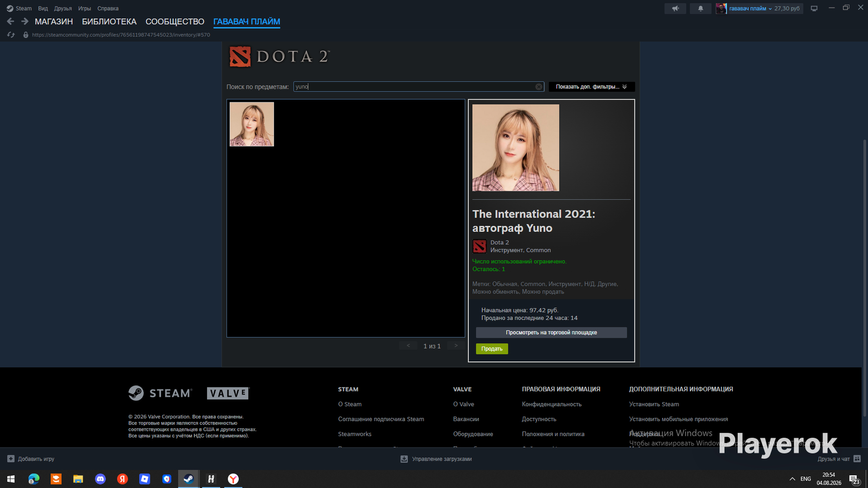Open the Вид menu
The image size is (868, 488).
[43, 8]
